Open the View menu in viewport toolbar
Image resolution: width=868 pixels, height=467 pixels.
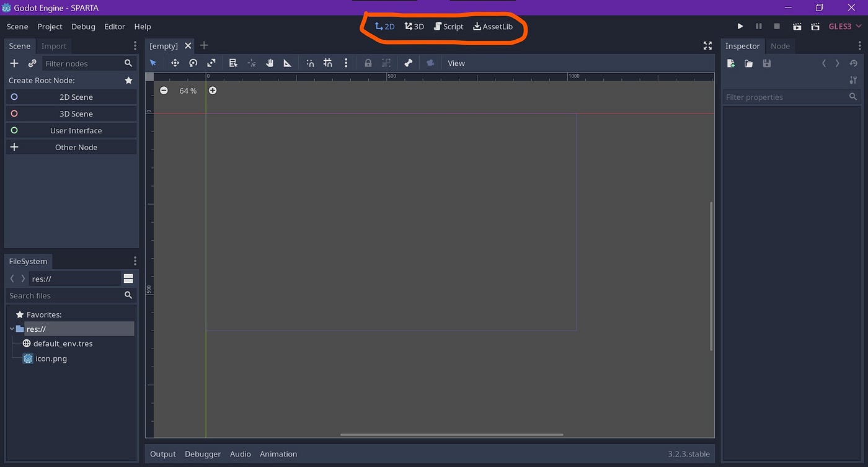coord(456,63)
